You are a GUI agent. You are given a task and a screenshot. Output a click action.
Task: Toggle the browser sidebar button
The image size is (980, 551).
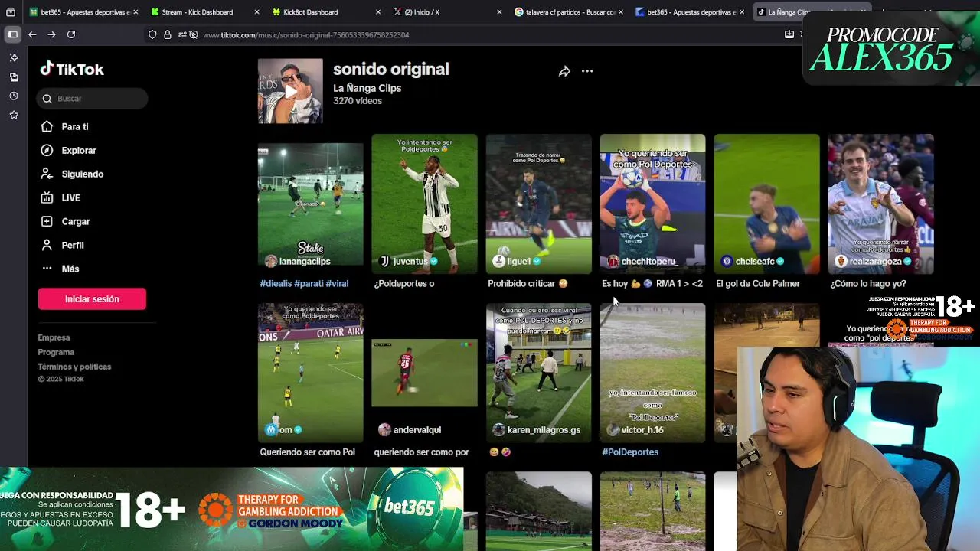(13, 34)
